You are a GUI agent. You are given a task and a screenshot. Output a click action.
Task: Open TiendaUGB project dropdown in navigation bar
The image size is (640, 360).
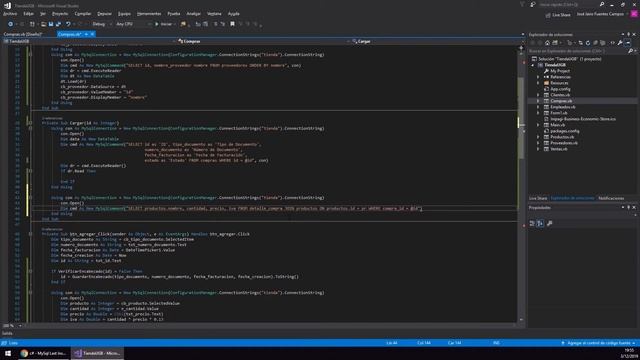[88, 41]
